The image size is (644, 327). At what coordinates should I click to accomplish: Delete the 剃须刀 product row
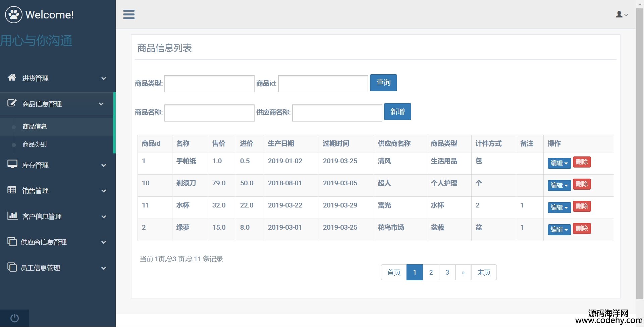coord(582,184)
